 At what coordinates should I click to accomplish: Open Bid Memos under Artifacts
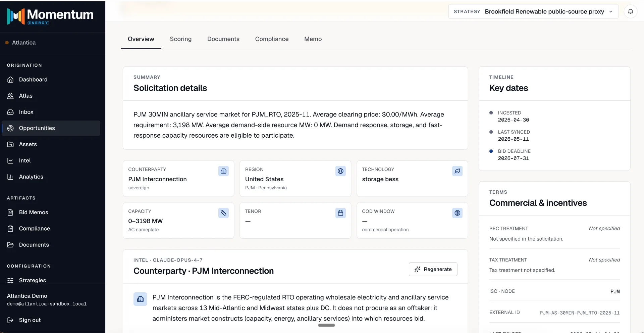click(x=51, y=212)
